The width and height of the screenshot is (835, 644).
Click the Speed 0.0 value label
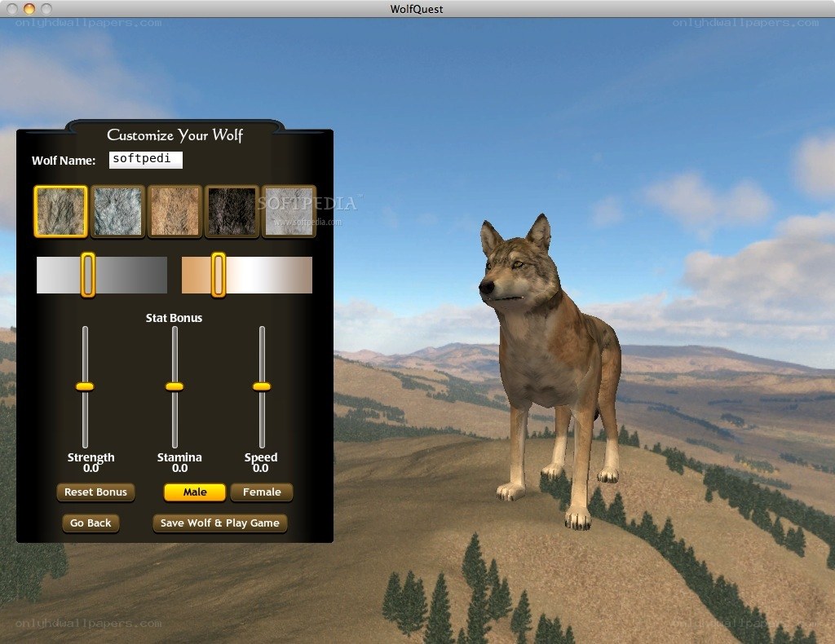(x=260, y=469)
